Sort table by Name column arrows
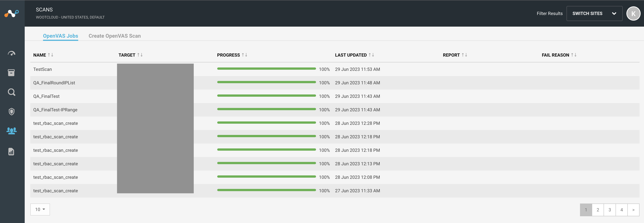This screenshot has width=644, height=223. pyautogui.click(x=51, y=55)
